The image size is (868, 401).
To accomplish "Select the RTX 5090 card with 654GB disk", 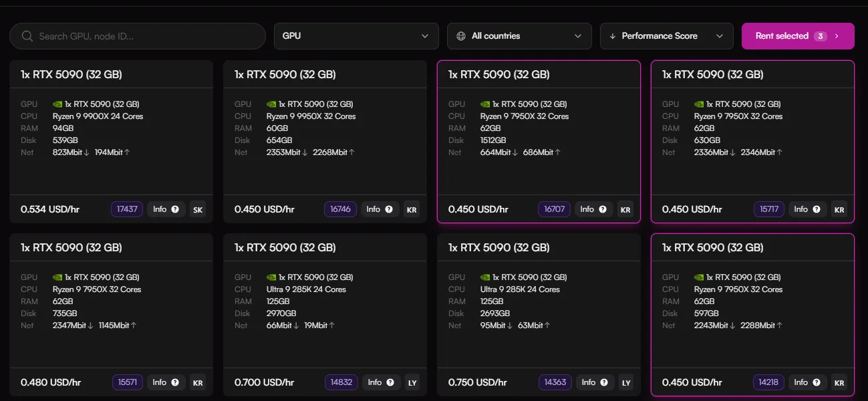I will [x=325, y=142].
